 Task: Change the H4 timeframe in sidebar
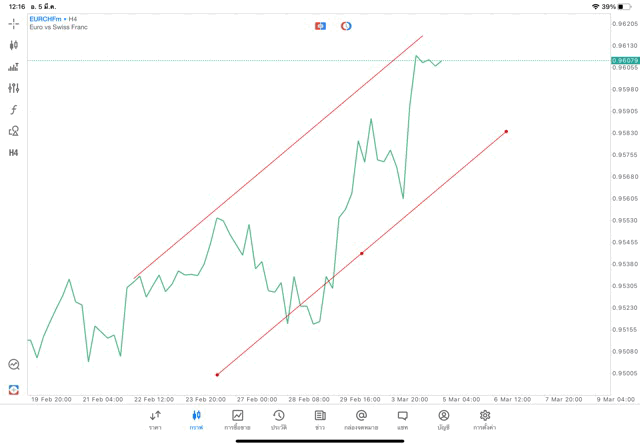(x=14, y=153)
